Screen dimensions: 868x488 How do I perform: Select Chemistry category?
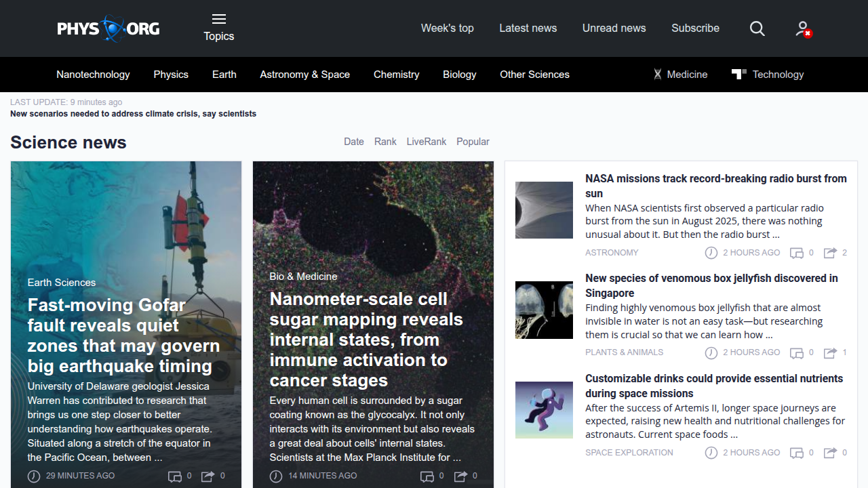397,75
